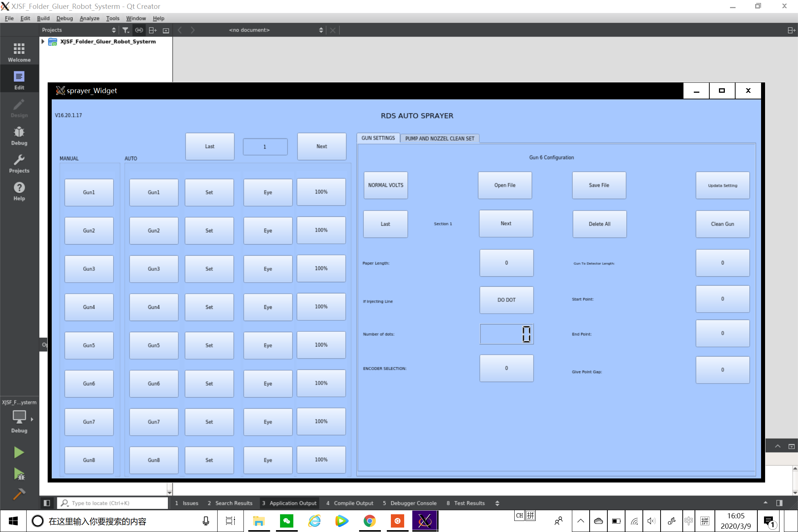Click the Clean Gun button

pyautogui.click(x=722, y=224)
